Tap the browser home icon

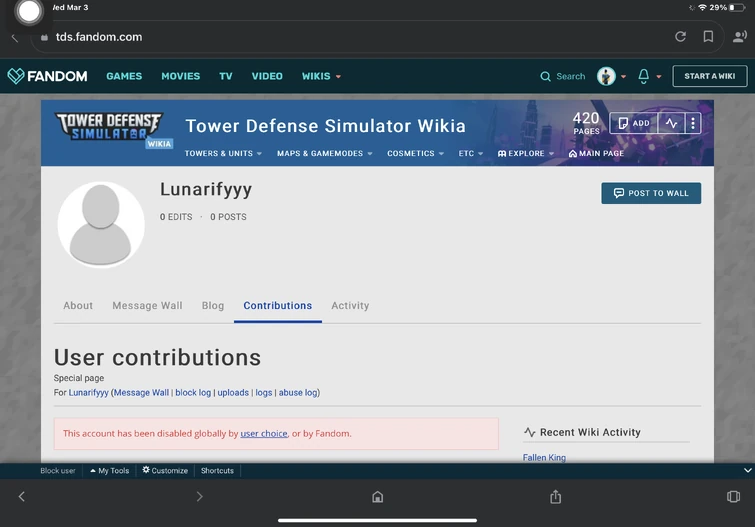pos(378,496)
